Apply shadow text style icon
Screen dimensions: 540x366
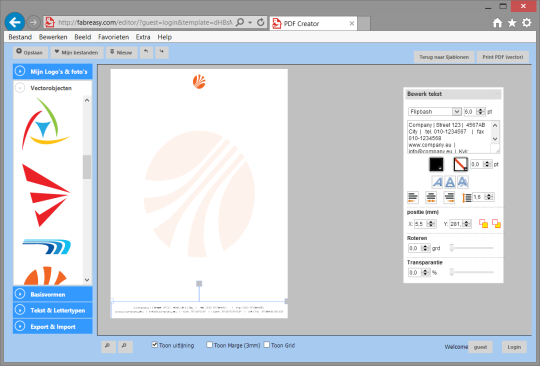click(x=463, y=182)
